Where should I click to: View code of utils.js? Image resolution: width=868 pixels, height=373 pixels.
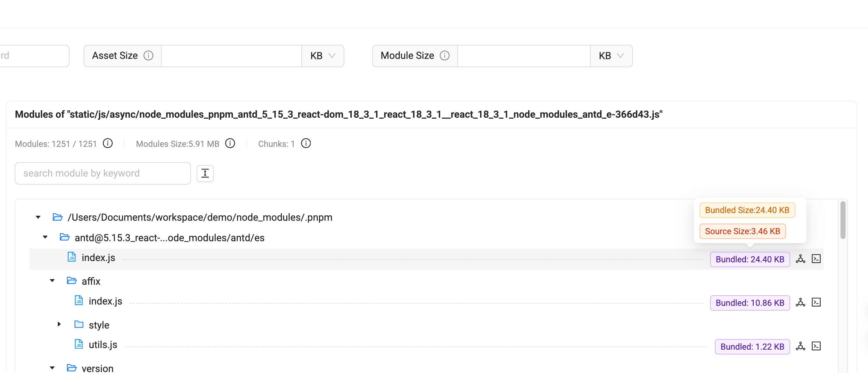816,346
